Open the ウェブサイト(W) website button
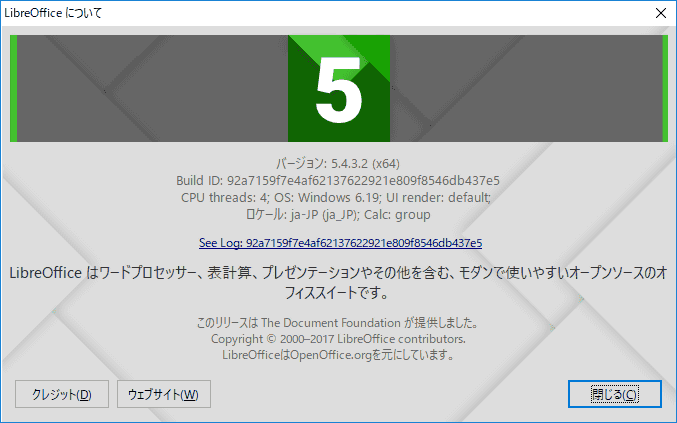 click(x=164, y=394)
